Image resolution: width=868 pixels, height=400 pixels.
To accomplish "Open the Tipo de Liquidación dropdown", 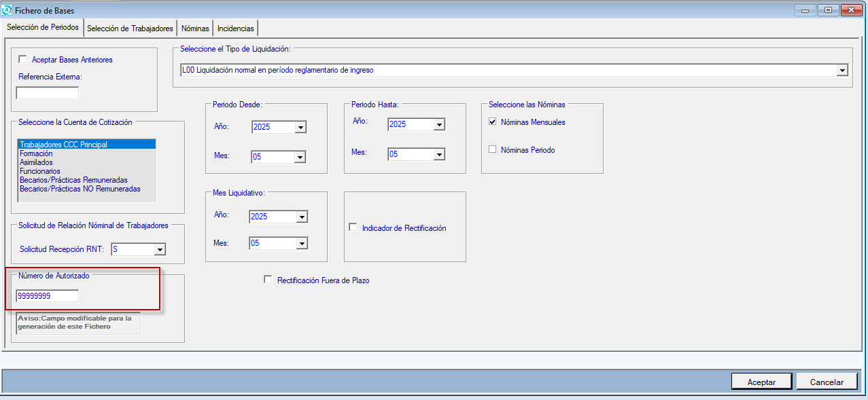I will [x=842, y=70].
